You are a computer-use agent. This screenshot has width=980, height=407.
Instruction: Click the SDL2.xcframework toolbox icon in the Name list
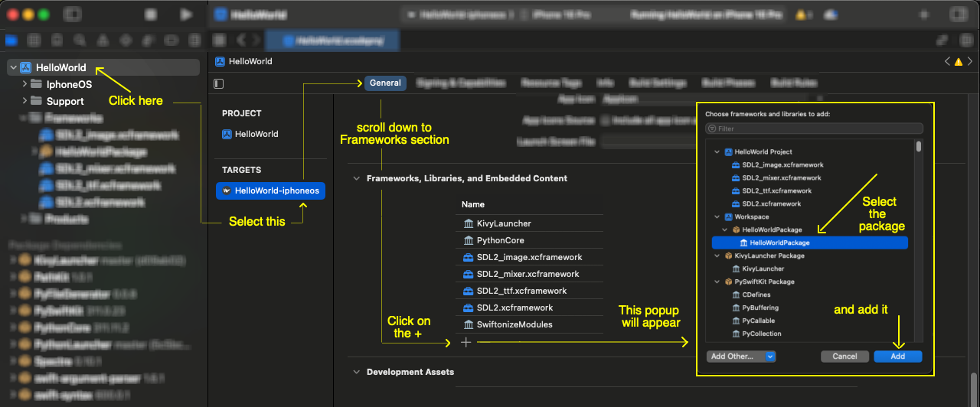tap(469, 308)
